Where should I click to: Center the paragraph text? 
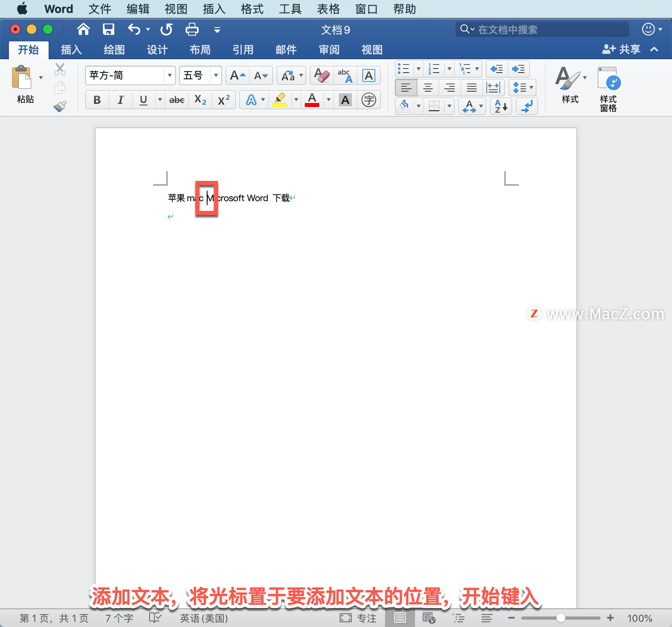428,88
